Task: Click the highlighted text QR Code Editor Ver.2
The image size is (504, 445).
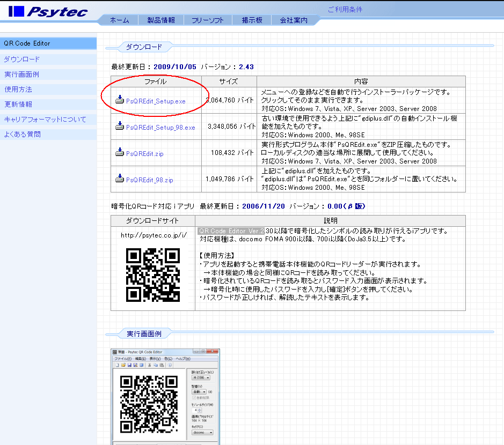Action: [x=231, y=231]
